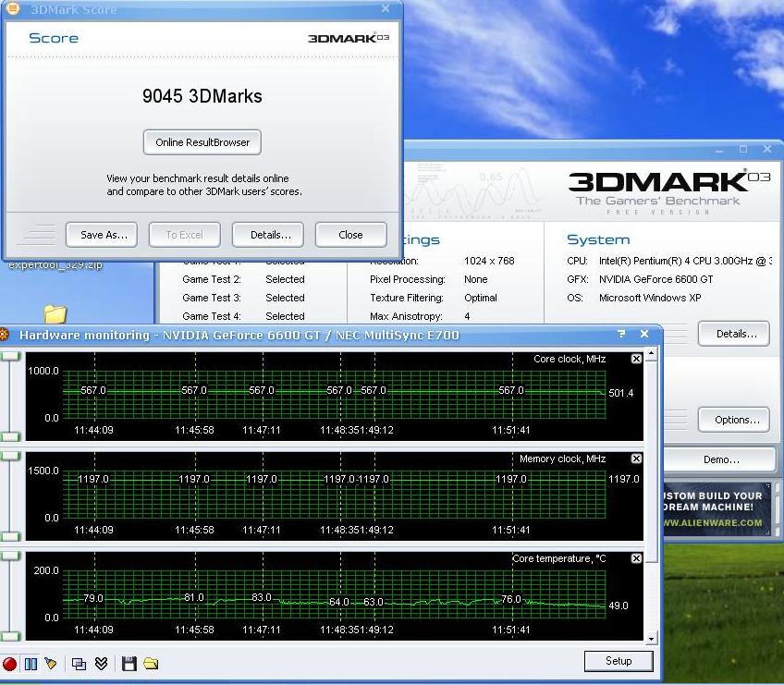Viewport: 784px width, 685px height.
Task: Save monitoring data with the floppy disk icon
Action: point(129,664)
